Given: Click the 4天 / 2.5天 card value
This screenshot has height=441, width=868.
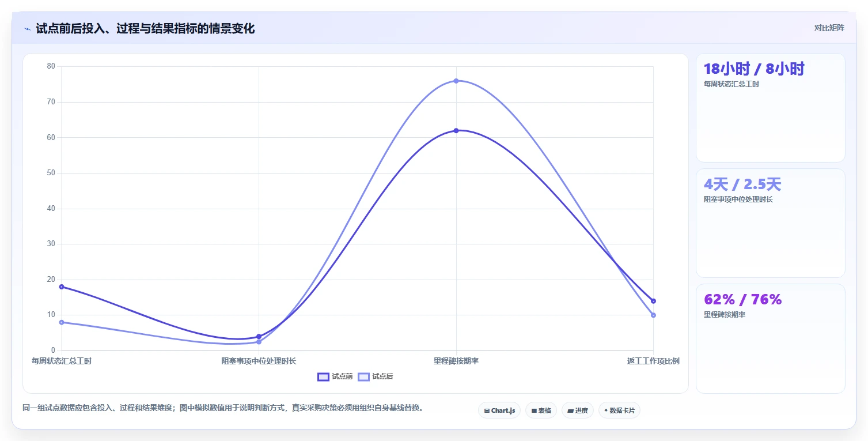Looking at the screenshot, I should point(742,184).
